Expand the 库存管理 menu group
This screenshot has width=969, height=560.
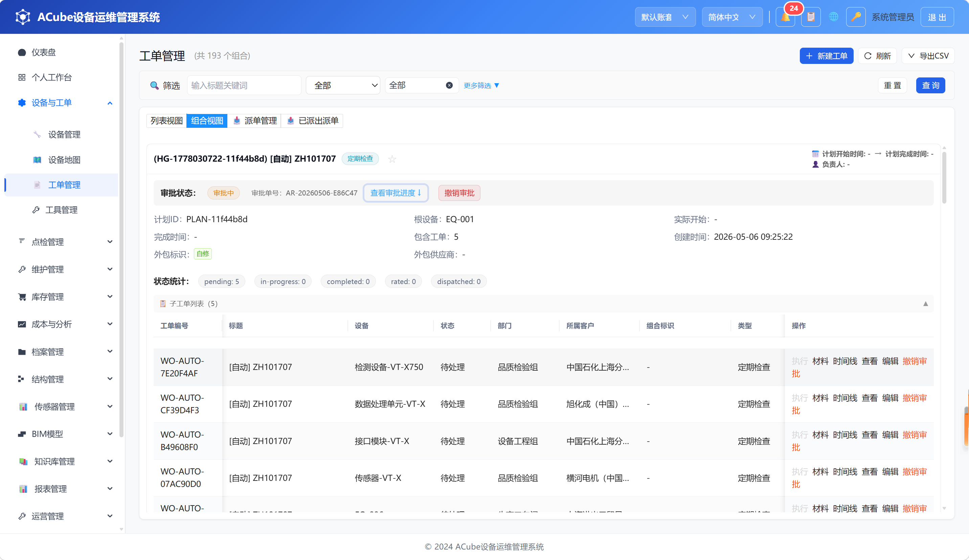pyautogui.click(x=62, y=297)
